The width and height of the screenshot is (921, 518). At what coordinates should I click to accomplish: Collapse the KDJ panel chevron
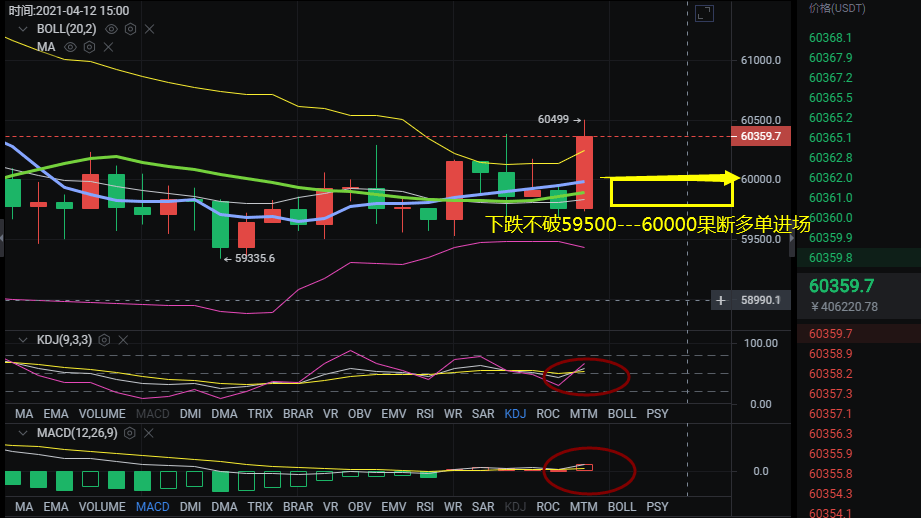click(x=23, y=339)
